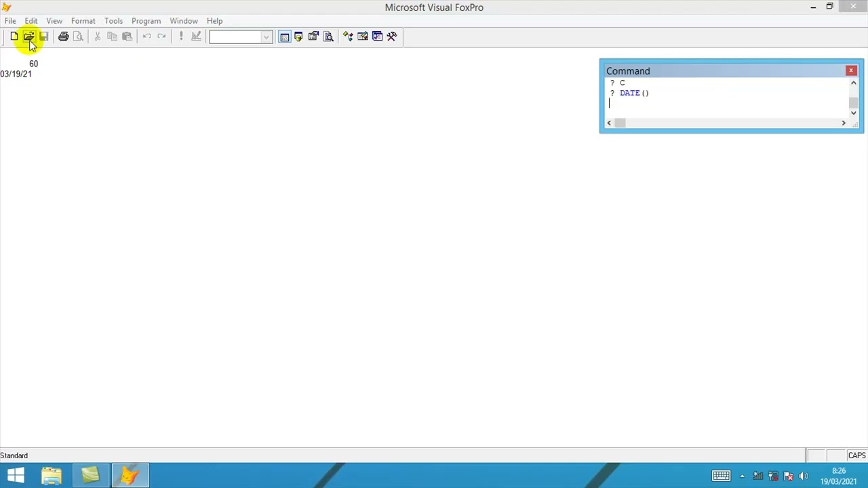Open the Object Browser toolbar icon
The width and height of the screenshot is (868, 488).
coord(363,37)
